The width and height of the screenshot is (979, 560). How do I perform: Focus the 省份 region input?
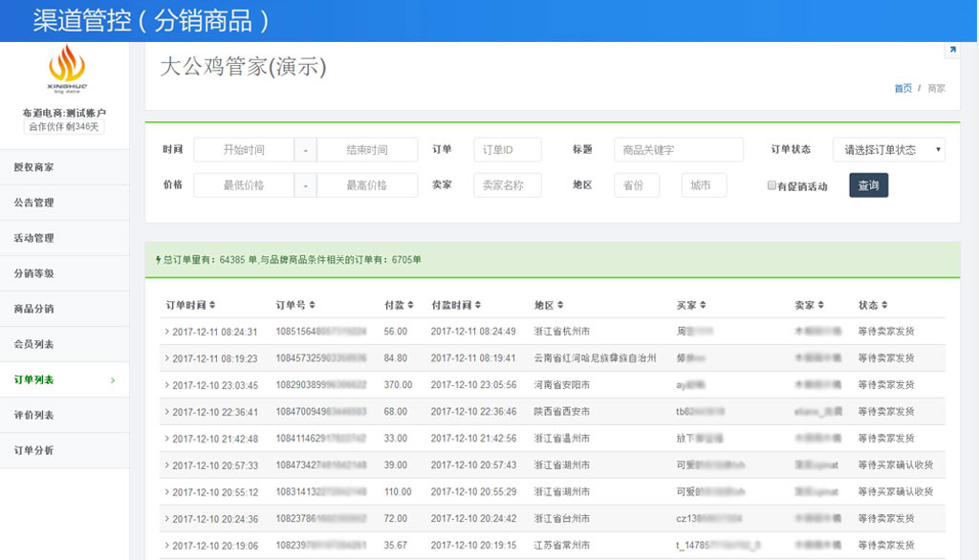637,185
